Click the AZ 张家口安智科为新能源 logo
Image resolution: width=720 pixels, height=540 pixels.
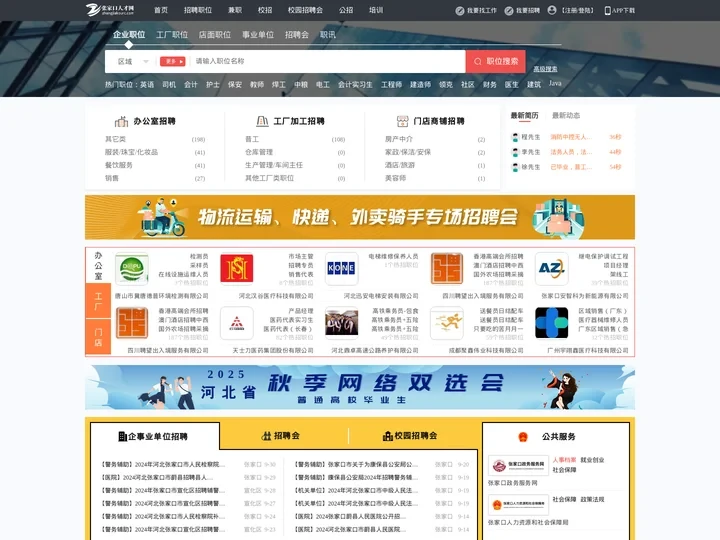[551, 268]
